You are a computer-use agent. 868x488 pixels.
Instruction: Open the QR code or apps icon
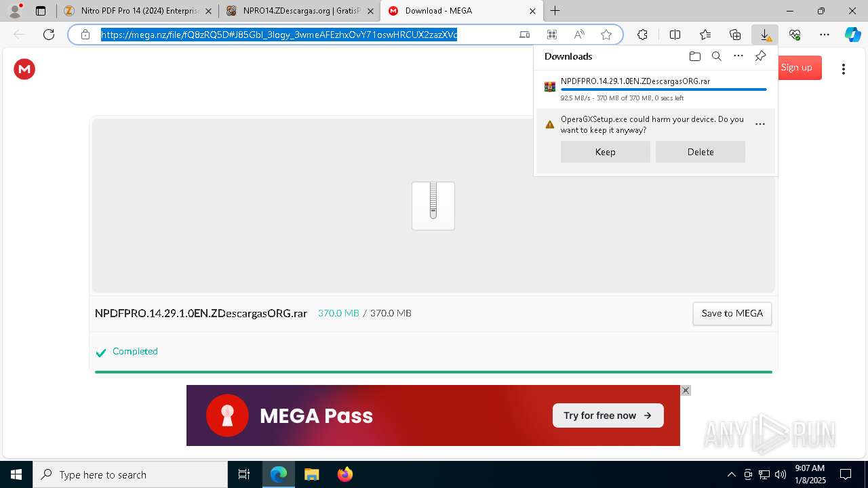[552, 35]
